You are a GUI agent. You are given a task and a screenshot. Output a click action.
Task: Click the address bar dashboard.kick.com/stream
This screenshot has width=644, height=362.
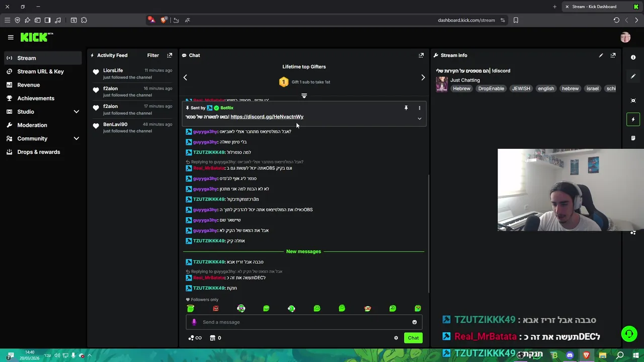466,20
